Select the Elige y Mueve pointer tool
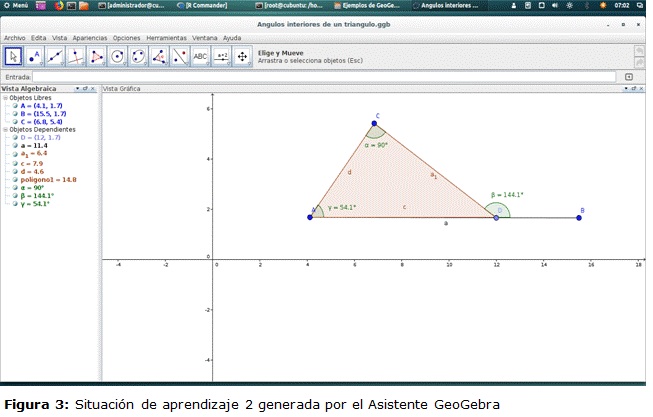 (x=13, y=56)
